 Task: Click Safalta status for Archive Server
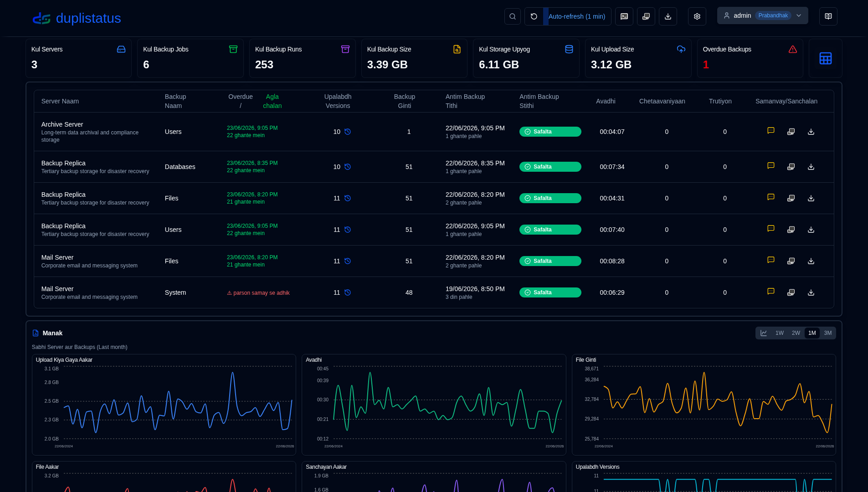coord(550,132)
